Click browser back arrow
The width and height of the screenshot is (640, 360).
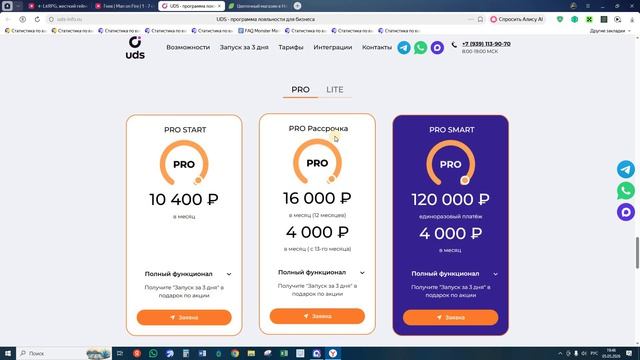point(8,19)
